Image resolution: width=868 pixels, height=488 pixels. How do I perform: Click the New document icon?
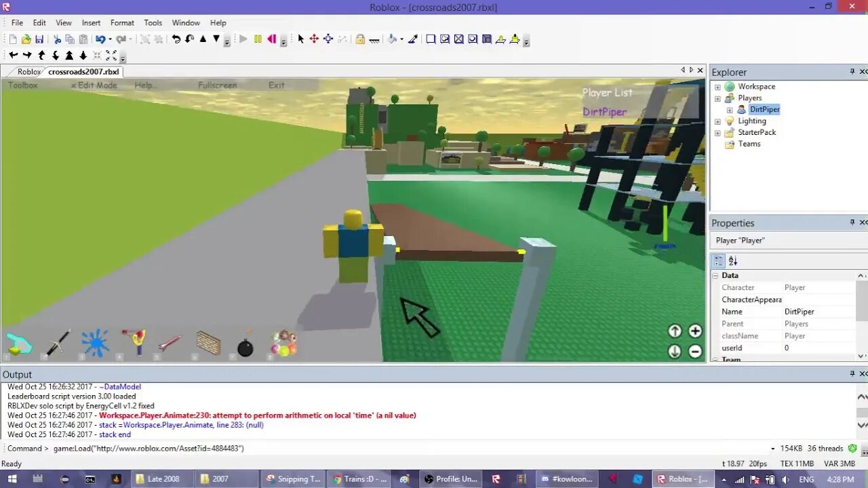(x=12, y=39)
